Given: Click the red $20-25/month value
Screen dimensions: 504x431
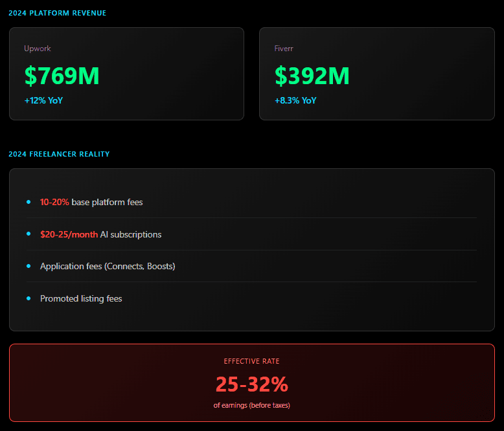Looking at the screenshot, I should (69, 234).
